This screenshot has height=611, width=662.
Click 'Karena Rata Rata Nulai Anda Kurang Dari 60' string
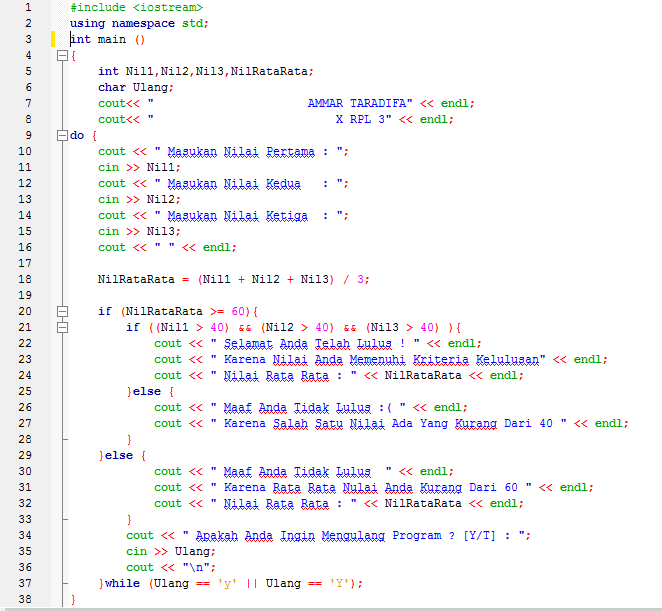[x=371, y=487]
